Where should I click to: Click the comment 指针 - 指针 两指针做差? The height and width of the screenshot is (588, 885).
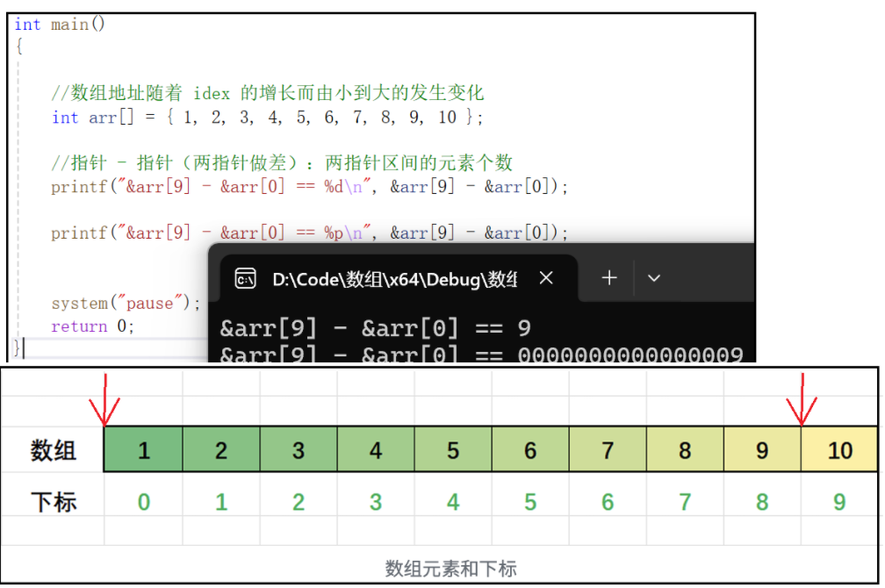282,163
